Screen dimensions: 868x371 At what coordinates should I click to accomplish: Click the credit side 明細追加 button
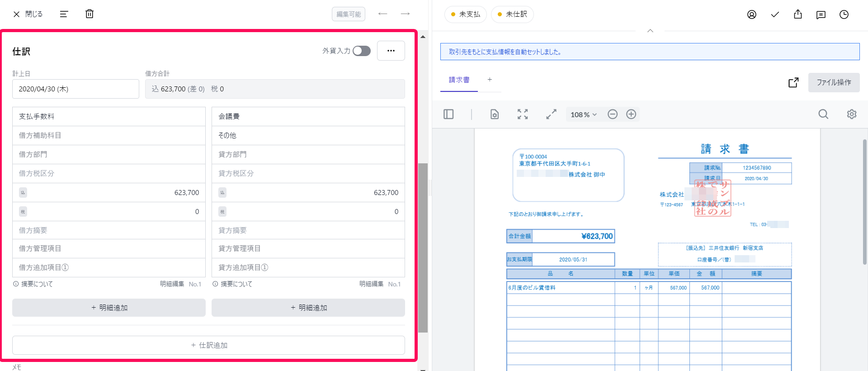pyautogui.click(x=308, y=308)
